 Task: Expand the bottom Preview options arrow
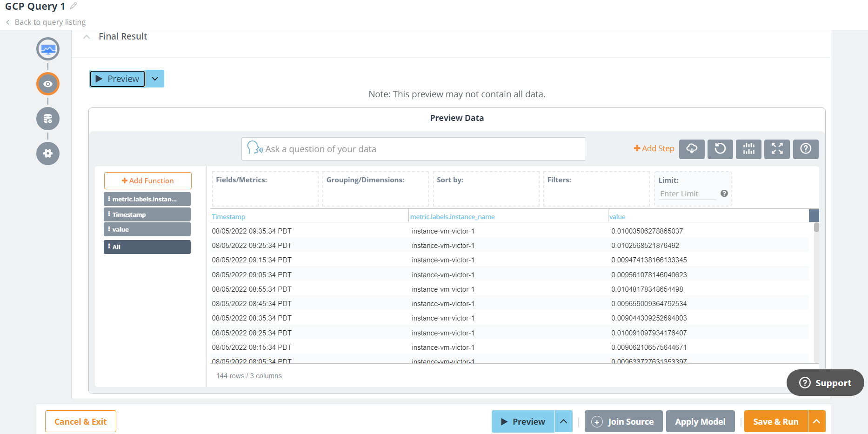pyautogui.click(x=563, y=421)
